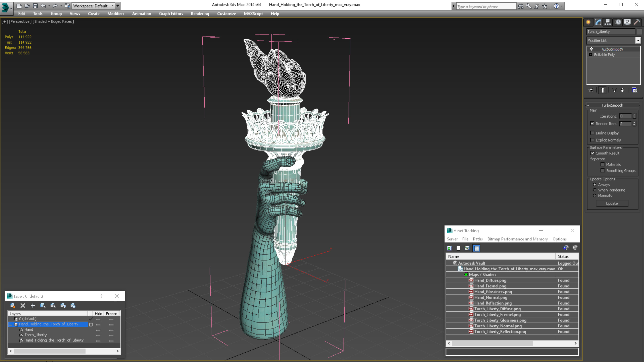This screenshot has height=362, width=644.
Task: Click the Update button in TurboSmooth
Action: coord(612,203)
